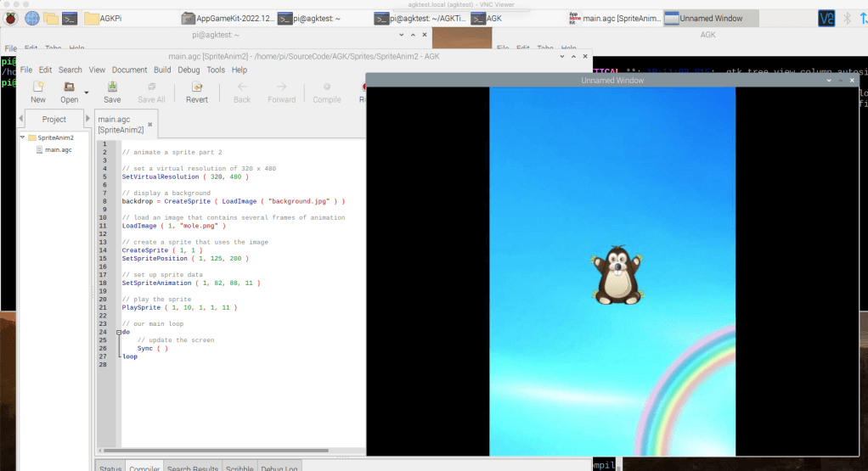868x471 pixels.
Task: Click the Bluetooth tray icon
Action: click(846, 18)
